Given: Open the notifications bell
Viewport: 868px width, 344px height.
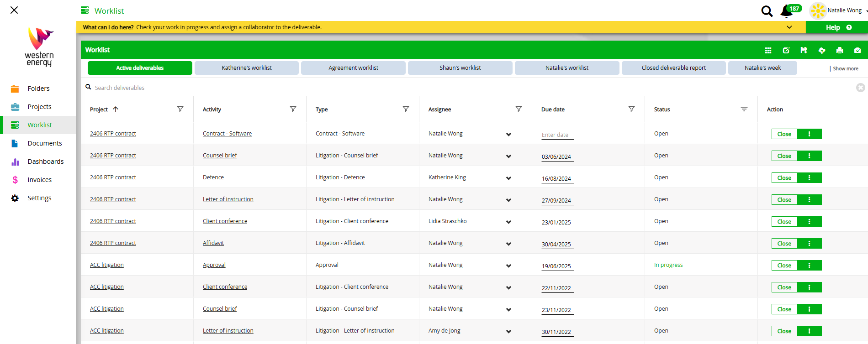Looking at the screenshot, I should (x=786, y=11).
